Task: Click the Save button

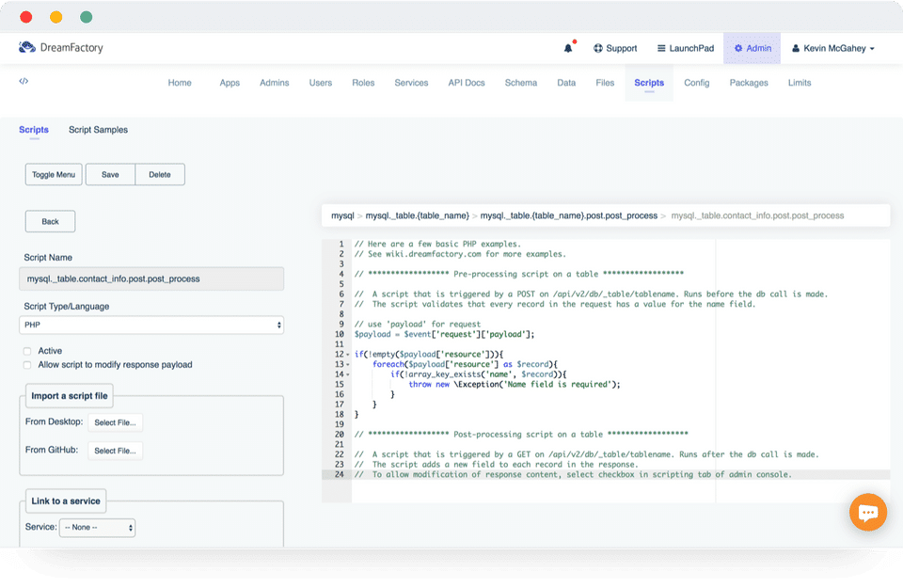Action: pos(110,174)
